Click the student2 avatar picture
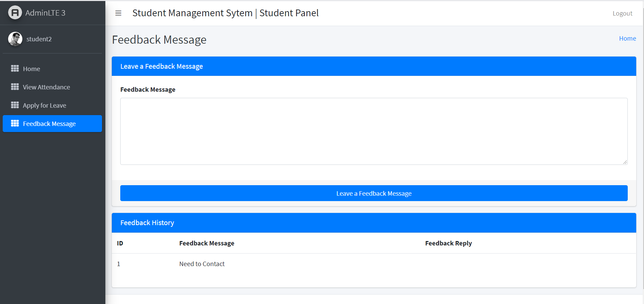 coord(15,39)
